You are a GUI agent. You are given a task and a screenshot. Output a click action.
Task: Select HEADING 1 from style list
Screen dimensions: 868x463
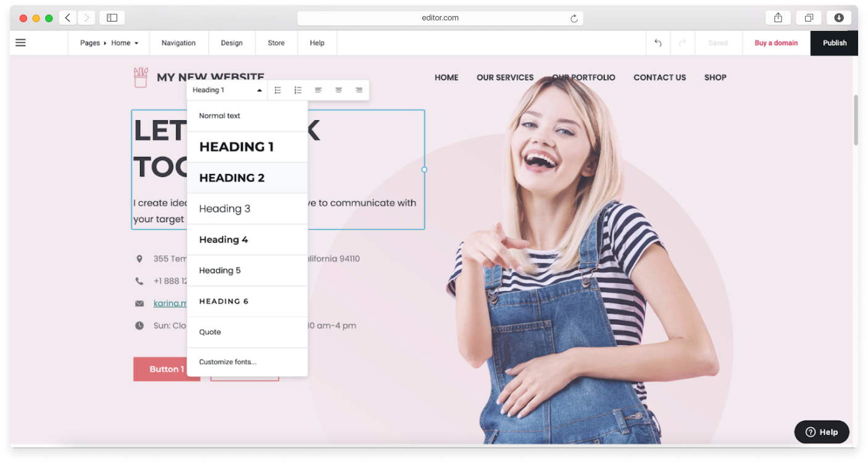click(x=247, y=147)
